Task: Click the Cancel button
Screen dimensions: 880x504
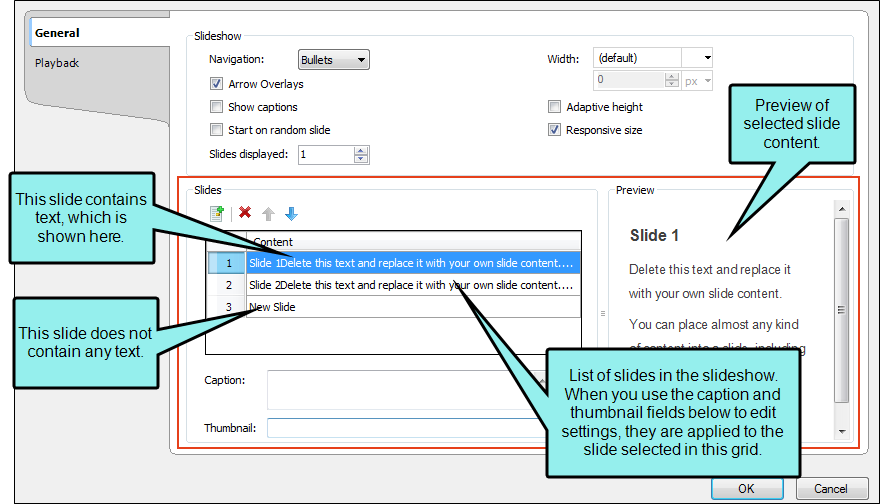Action: pos(831,489)
